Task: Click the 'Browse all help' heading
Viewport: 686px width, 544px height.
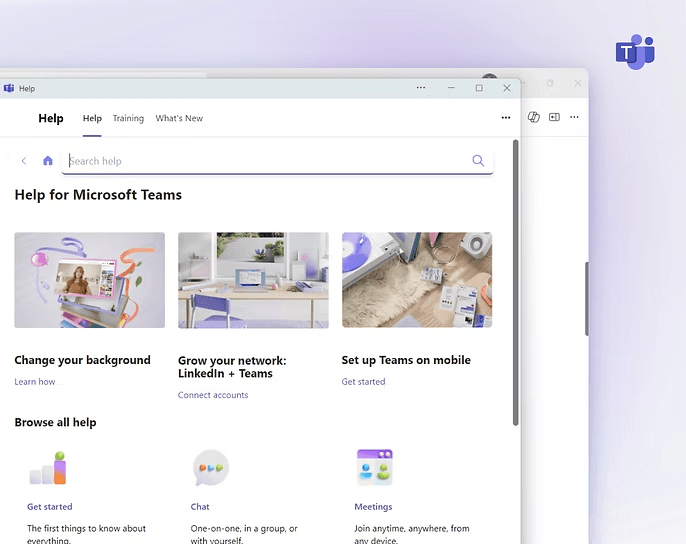Action: coord(56,422)
